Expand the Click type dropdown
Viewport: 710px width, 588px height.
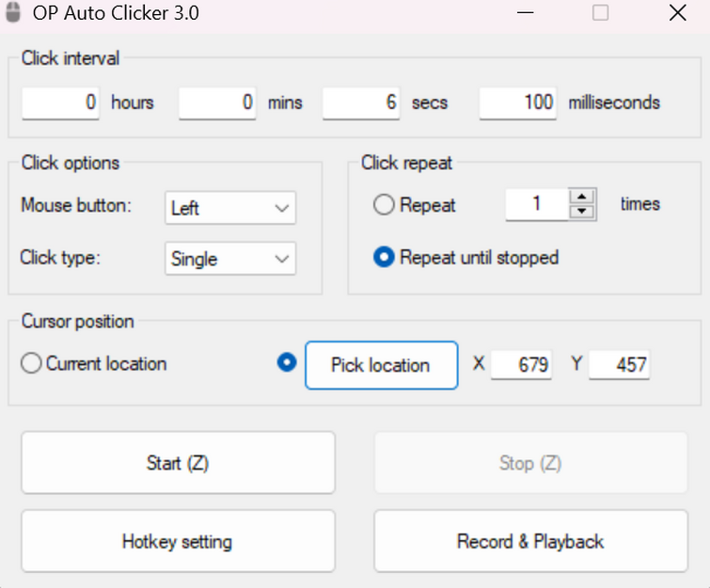230,259
